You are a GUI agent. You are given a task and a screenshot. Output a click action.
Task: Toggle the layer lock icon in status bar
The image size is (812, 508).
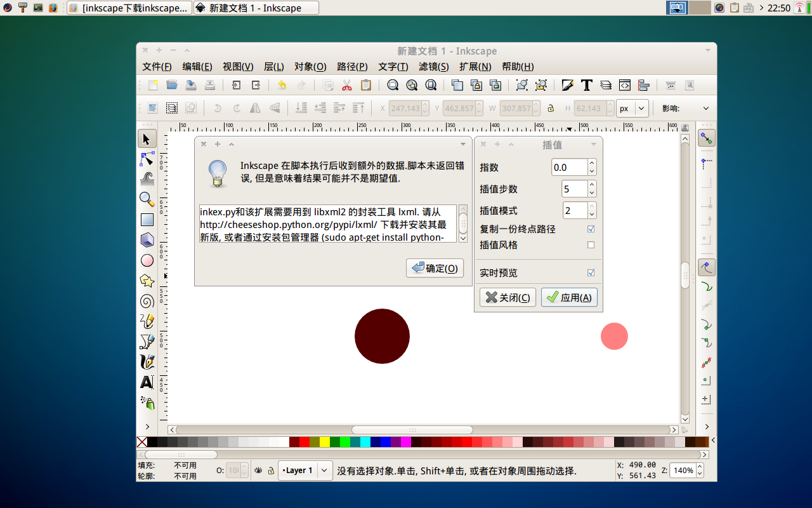pyautogui.click(x=271, y=471)
